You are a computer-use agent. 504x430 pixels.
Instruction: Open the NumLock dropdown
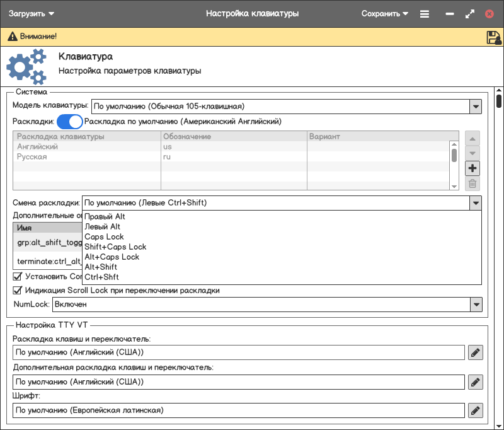point(476,305)
